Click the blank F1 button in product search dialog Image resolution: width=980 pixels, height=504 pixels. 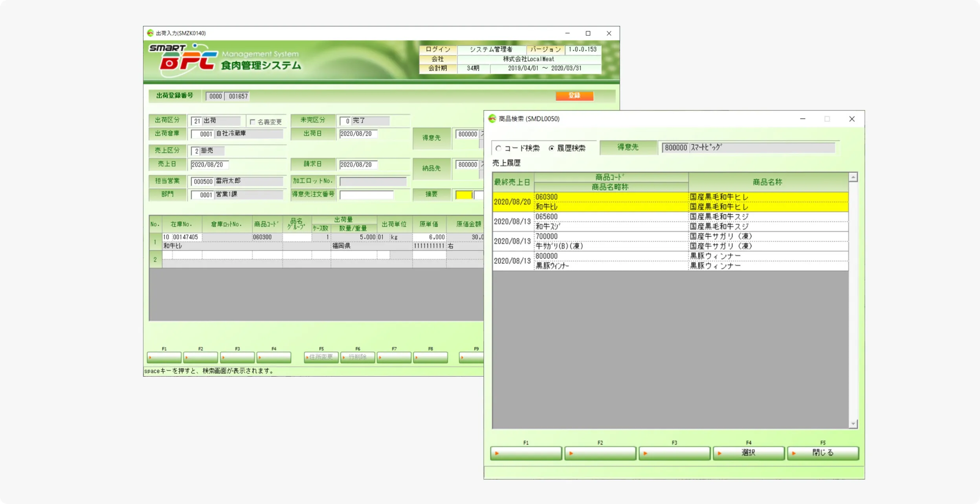[526, 453]
